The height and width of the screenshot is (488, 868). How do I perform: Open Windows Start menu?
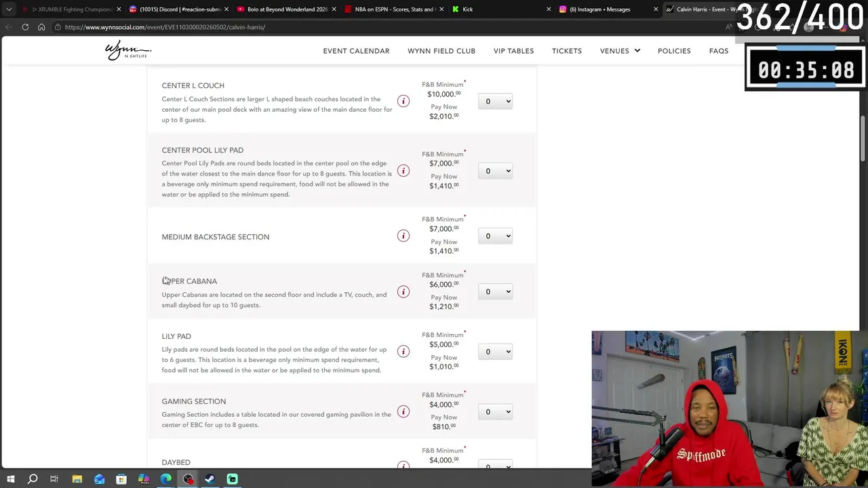coord(11,479)
